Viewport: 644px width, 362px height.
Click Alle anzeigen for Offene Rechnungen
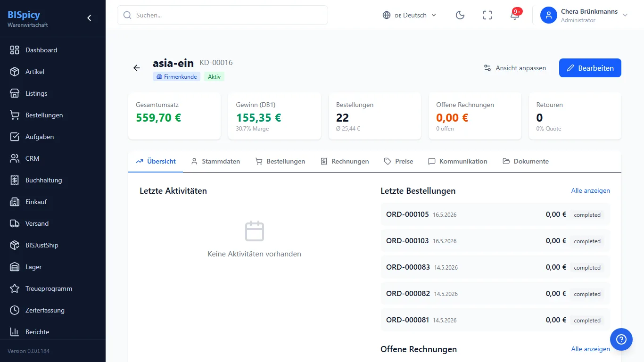point(590,349)
